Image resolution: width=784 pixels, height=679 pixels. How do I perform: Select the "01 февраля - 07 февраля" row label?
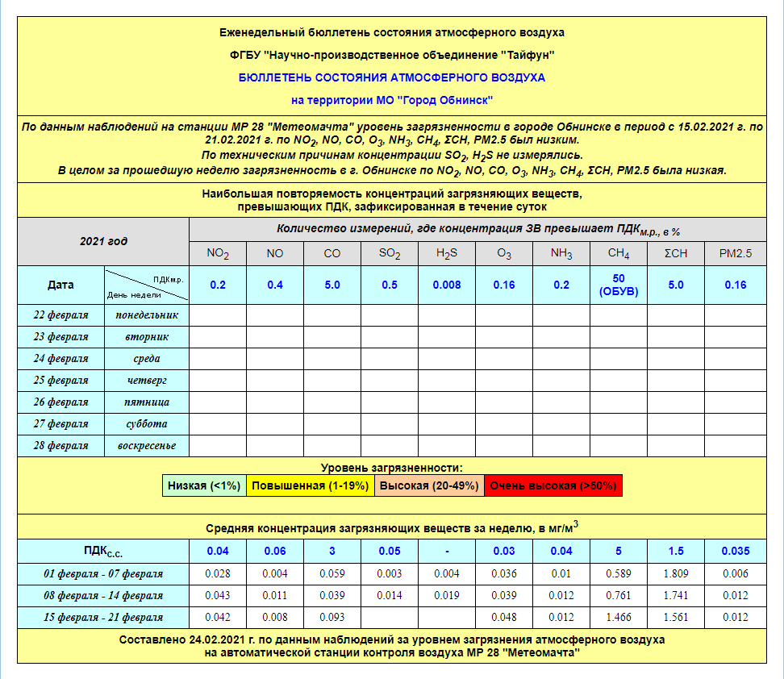click(103, 574)
